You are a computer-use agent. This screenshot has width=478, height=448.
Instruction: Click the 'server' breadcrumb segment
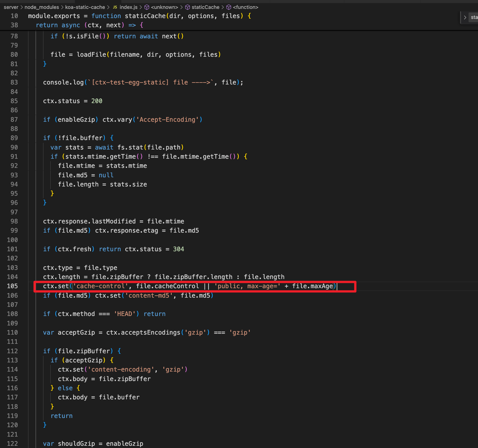click(x=11, y=7)
